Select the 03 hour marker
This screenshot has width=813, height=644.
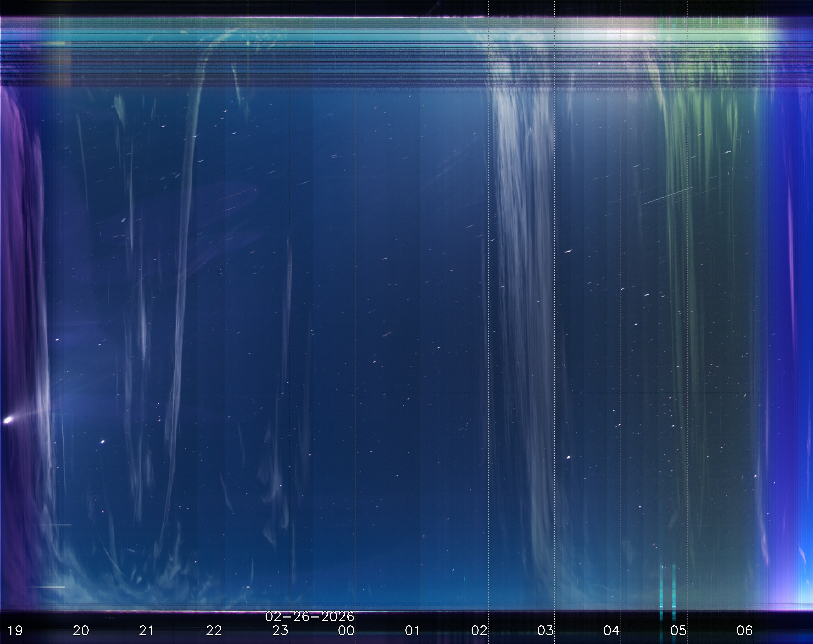tap(545, 631)
